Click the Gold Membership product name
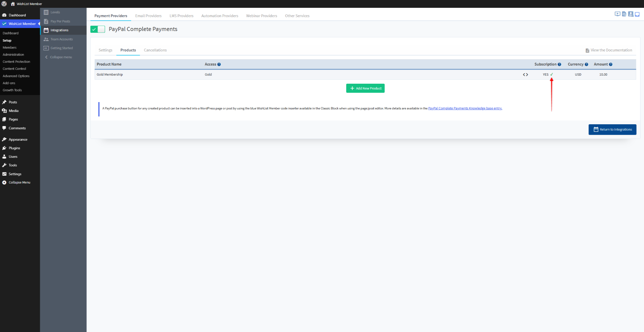This screenshot has width=644, height=332. 110,74
